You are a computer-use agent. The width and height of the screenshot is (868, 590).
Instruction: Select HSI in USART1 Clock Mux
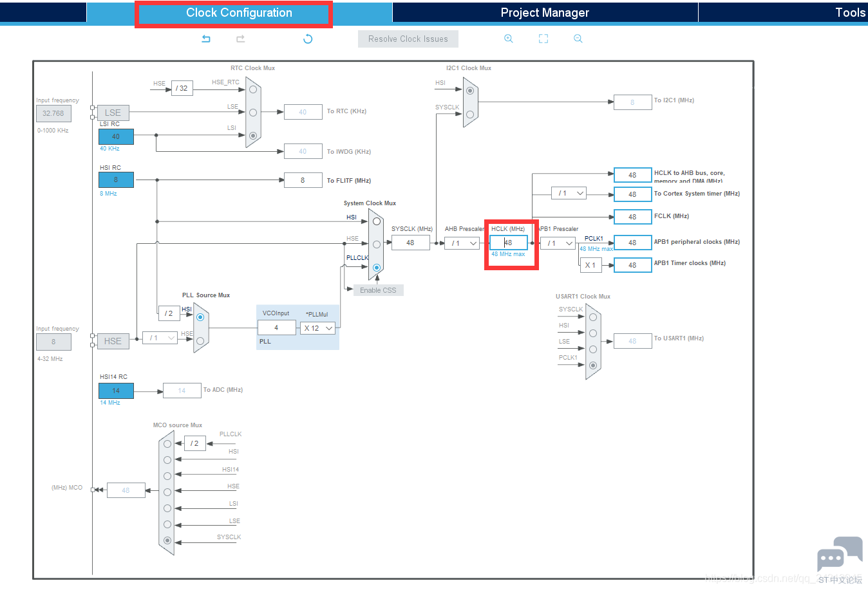pos(593,333)
